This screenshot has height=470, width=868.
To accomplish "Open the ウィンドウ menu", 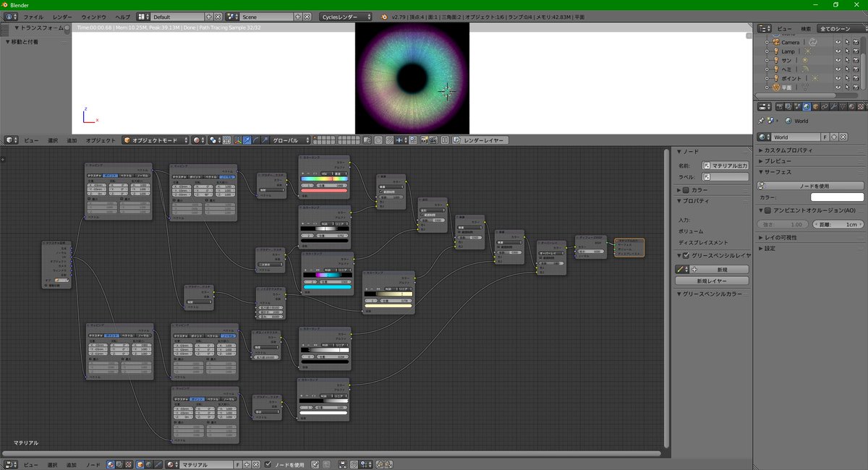I will (x=93, y=17).
